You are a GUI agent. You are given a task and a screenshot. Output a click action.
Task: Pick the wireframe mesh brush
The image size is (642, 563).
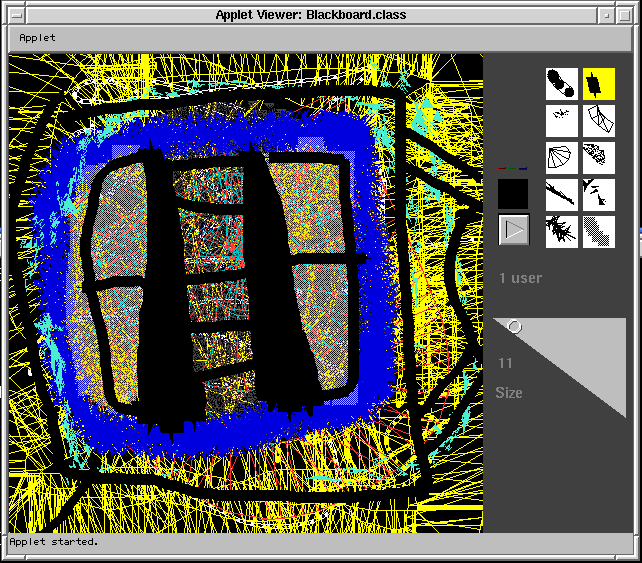click(599, 121)
